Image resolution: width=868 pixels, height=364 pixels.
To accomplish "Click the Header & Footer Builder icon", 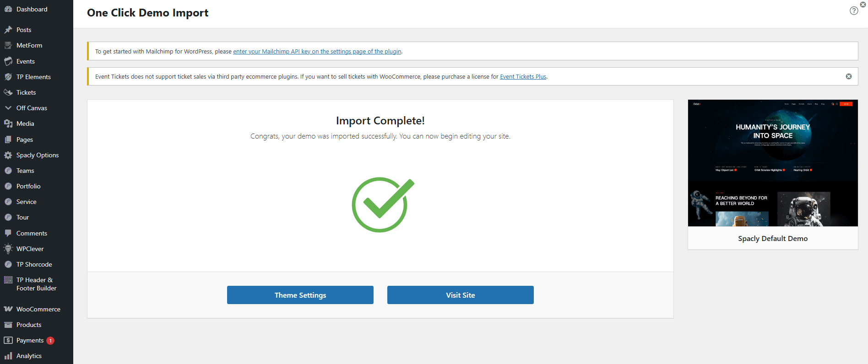I will coord(8,280).
